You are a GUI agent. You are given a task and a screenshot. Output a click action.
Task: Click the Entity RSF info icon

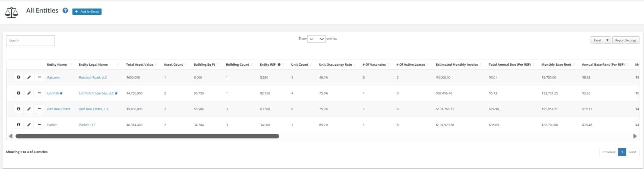coord(279,65)
